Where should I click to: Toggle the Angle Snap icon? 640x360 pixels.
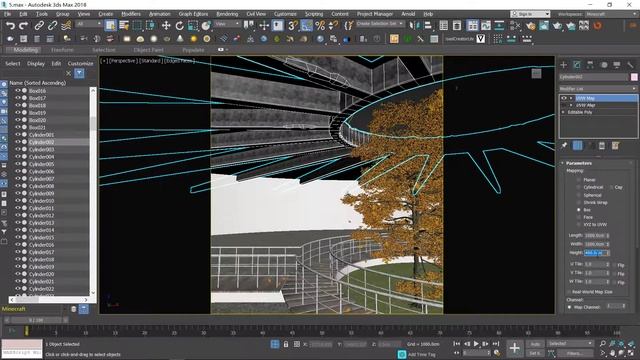click(x=307, y=26)
